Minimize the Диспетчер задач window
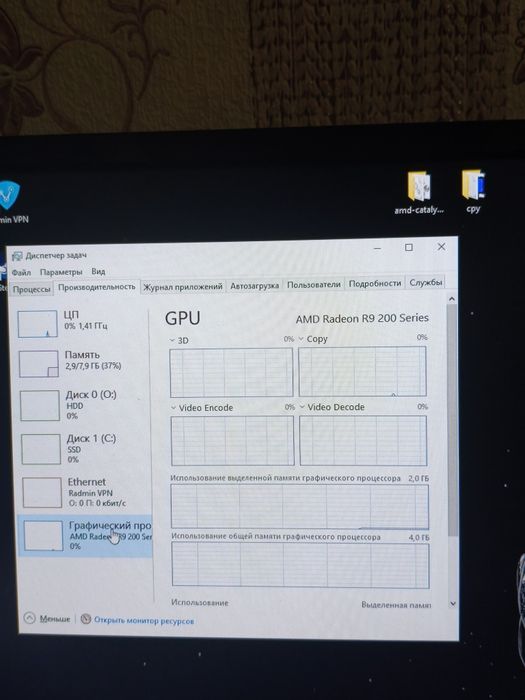The height and width of the screenshot is (700, 525). click(x=378, y=248)
